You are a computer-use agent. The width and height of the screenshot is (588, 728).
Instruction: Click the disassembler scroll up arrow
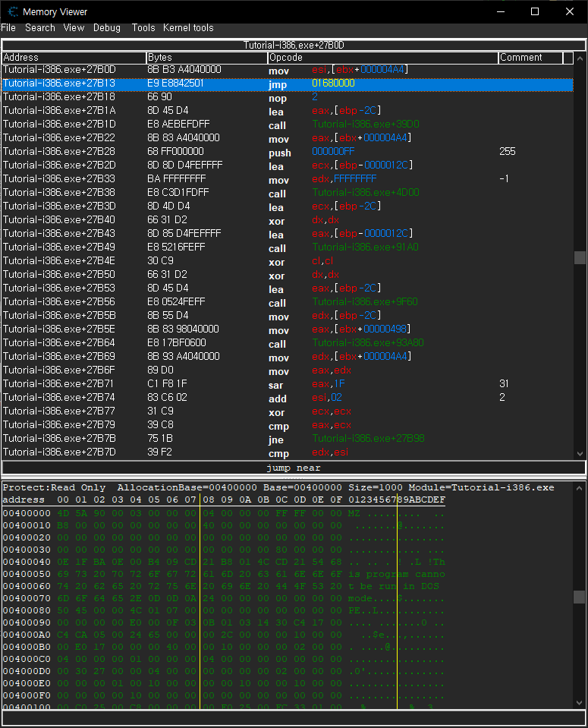point(580,58)
